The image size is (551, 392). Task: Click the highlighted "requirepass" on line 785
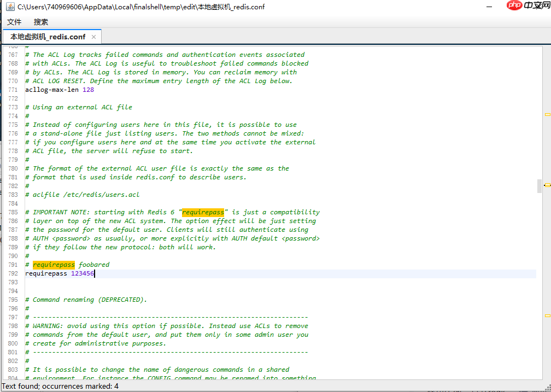[x=203, y=212]
